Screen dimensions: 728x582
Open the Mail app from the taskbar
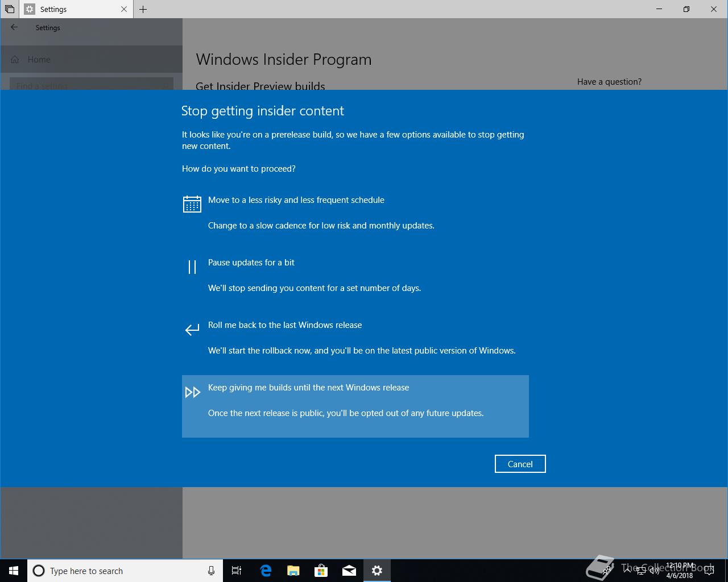click(x=349, y=571)
